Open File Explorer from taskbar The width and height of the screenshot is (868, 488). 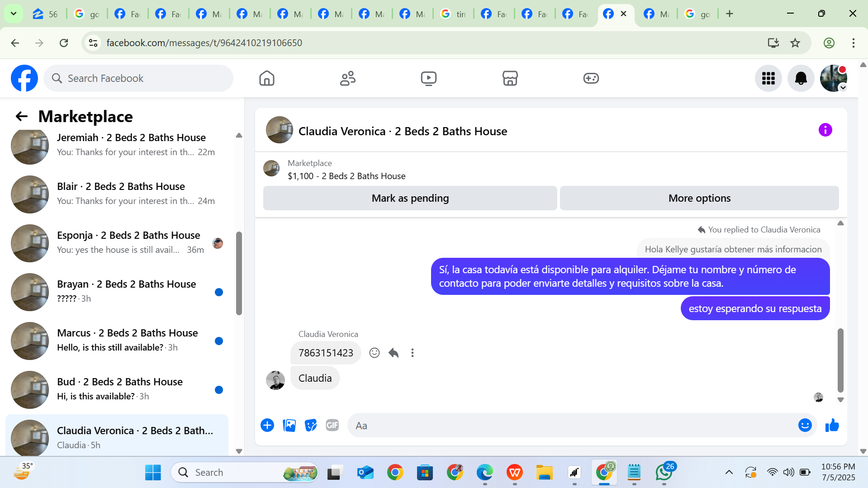point(544,473)
